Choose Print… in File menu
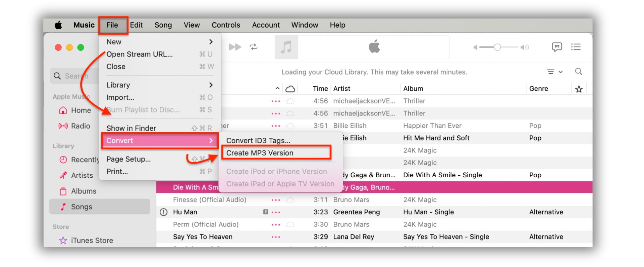644x267 pixels. [160, 172]
